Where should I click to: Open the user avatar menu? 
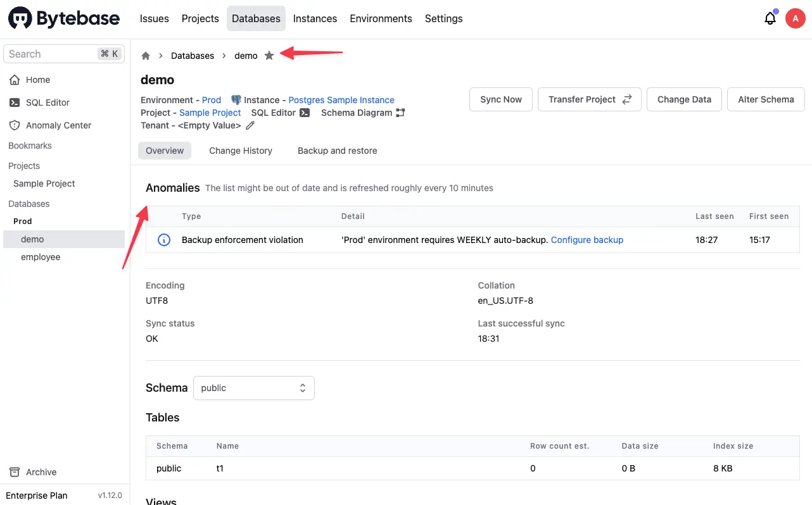click(x=796, y=18)
